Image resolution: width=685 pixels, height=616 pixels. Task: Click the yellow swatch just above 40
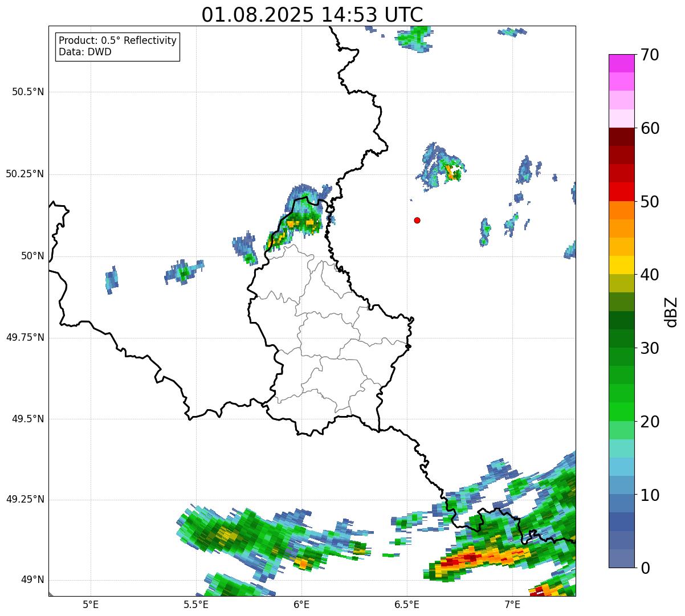coord(621,265)
